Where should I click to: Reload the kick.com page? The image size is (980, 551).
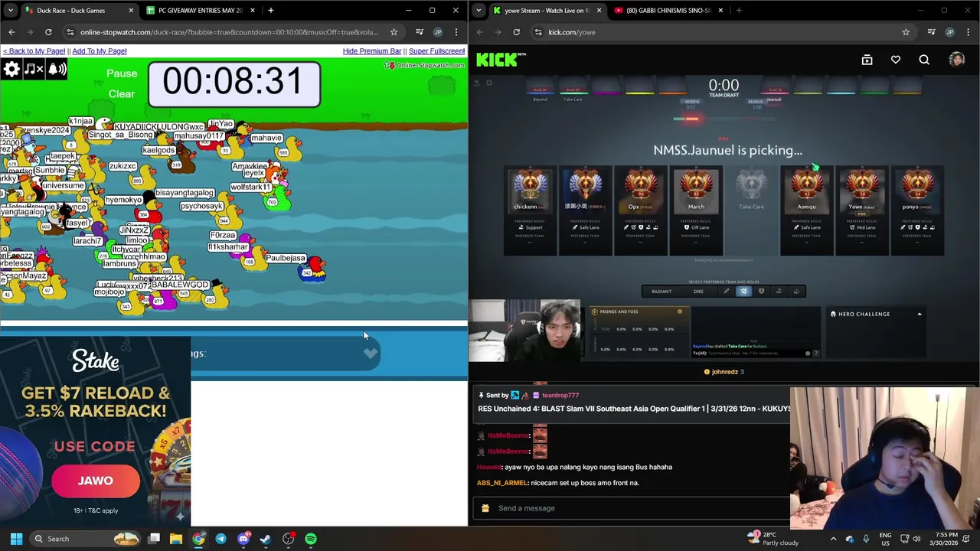point(517,32)
